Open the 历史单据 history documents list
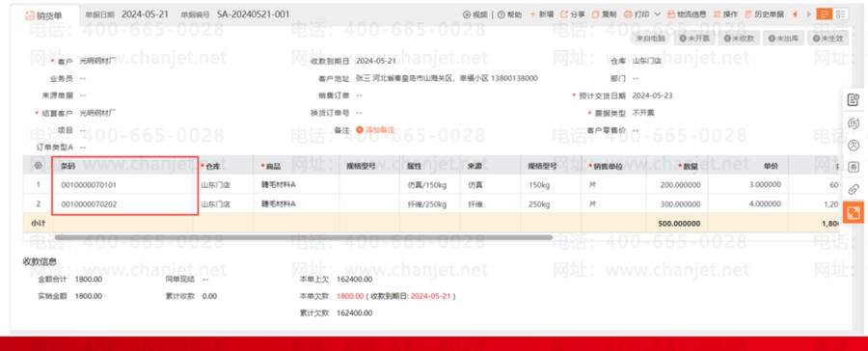The height and width of the screenshot is (351, 868). 765,14
